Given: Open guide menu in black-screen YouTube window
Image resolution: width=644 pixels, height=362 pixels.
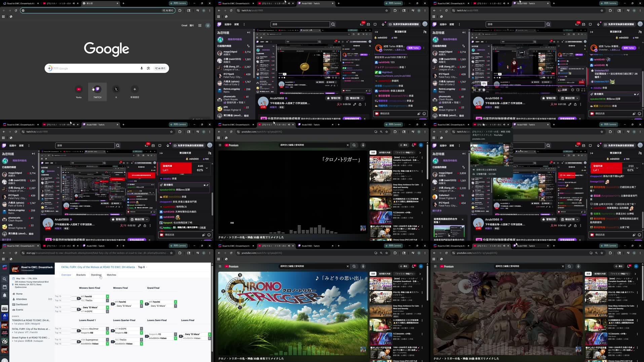Looking at the screenshot, I should [220, 145].
